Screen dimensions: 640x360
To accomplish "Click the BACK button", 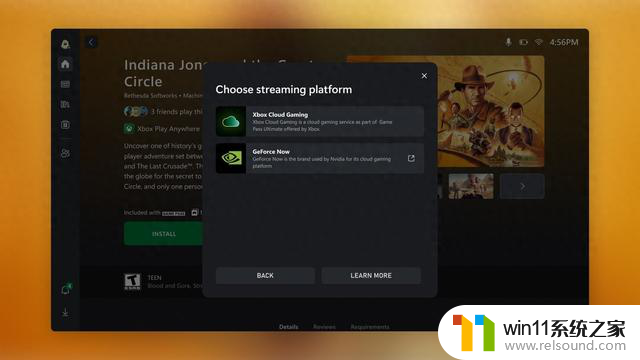I will (265, 276).
